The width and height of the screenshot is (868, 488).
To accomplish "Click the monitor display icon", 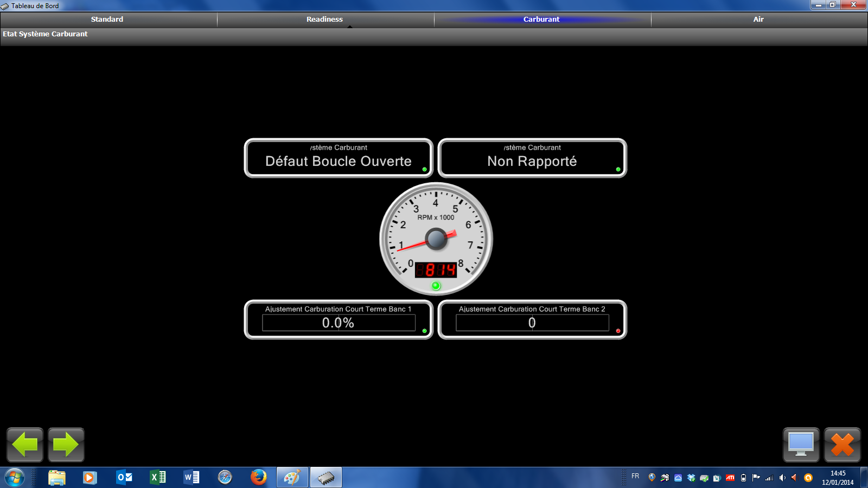I will tap(801, 445).
